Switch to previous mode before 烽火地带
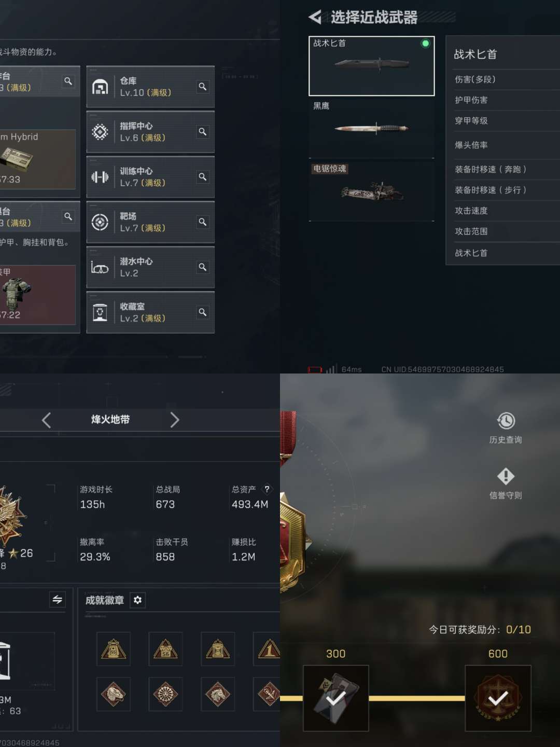Screen dimensions: 560x747 46,420
